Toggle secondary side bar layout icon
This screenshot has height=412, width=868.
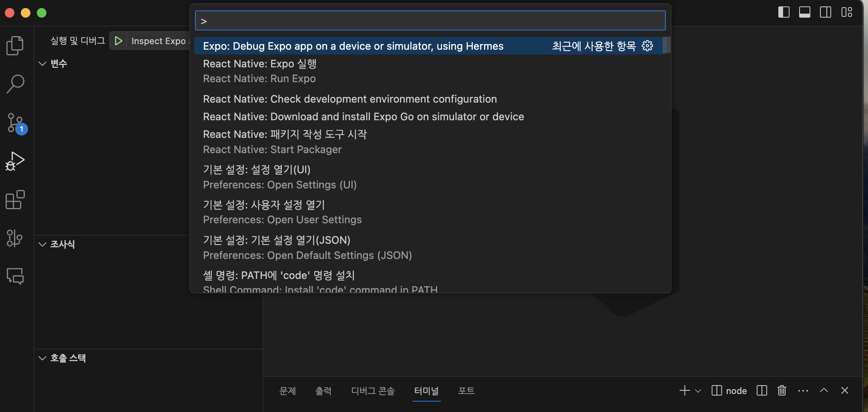coord(825,12)
